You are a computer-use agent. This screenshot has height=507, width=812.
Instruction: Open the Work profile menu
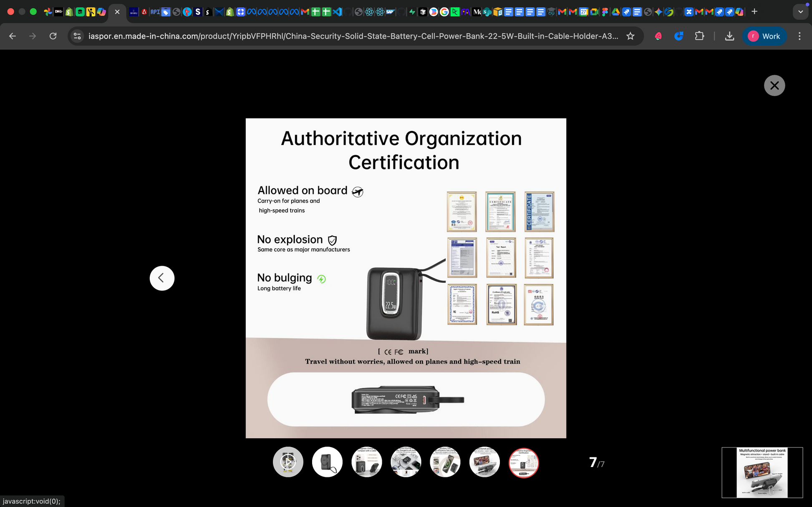pyautogui.click(x=764, y=36)
